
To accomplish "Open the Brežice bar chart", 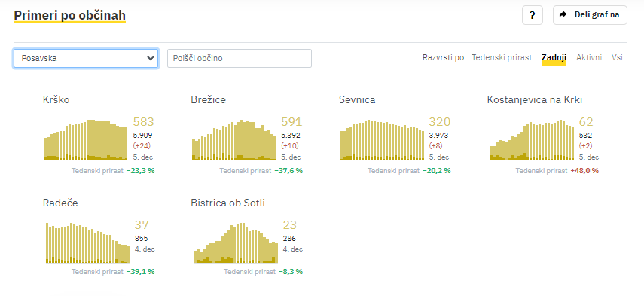I will [234, 139].
